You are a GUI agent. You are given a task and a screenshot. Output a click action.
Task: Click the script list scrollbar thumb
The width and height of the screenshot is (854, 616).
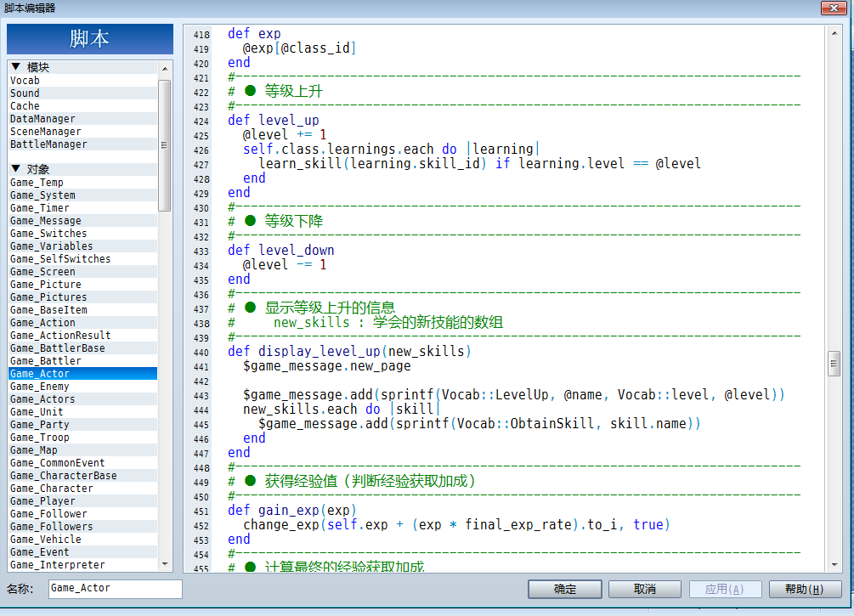pos(165,145)
